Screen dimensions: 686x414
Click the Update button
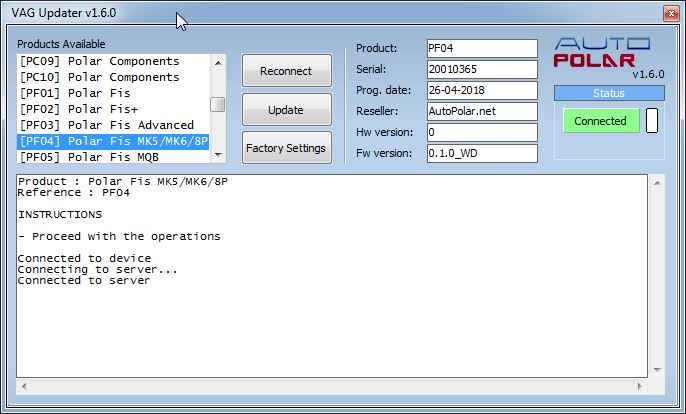pos(287,109)
